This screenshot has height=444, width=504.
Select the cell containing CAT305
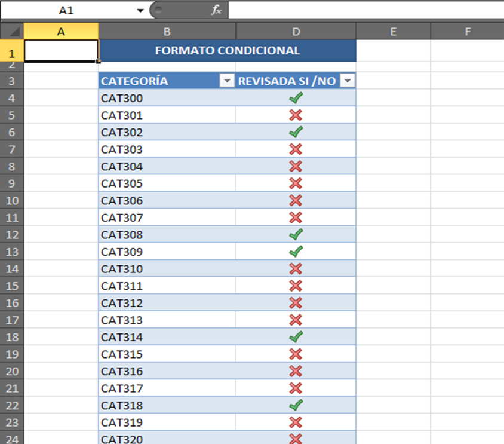click(167, 183)
